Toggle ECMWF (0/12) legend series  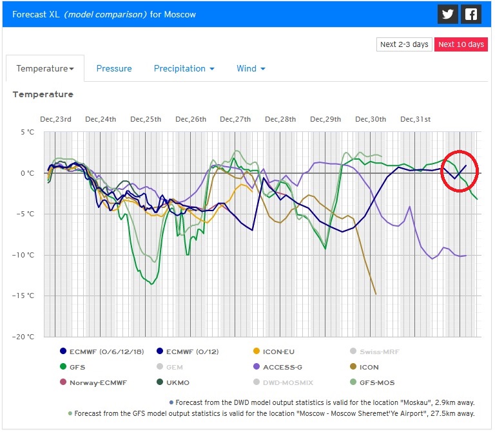(188, 352)
